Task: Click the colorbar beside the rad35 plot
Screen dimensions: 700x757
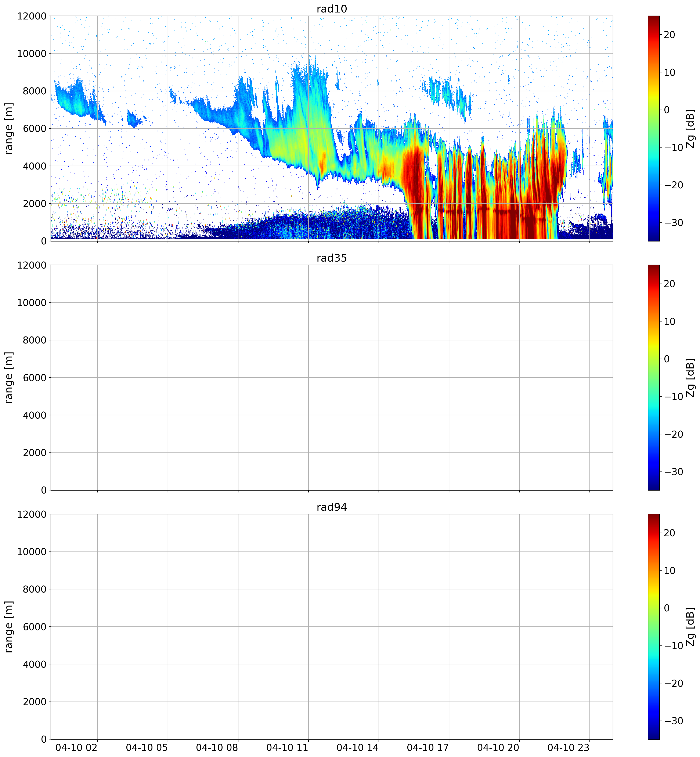Action: [653, 377]
